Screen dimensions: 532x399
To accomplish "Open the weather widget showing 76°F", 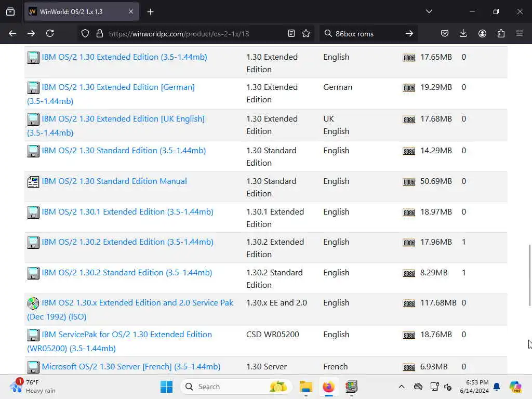I will [33, 387].
